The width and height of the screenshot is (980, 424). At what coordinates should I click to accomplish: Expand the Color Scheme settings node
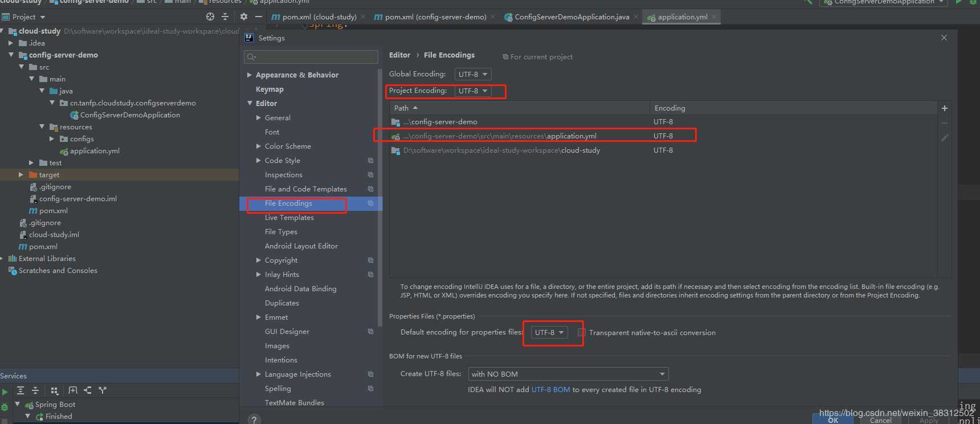pos(259,146)
